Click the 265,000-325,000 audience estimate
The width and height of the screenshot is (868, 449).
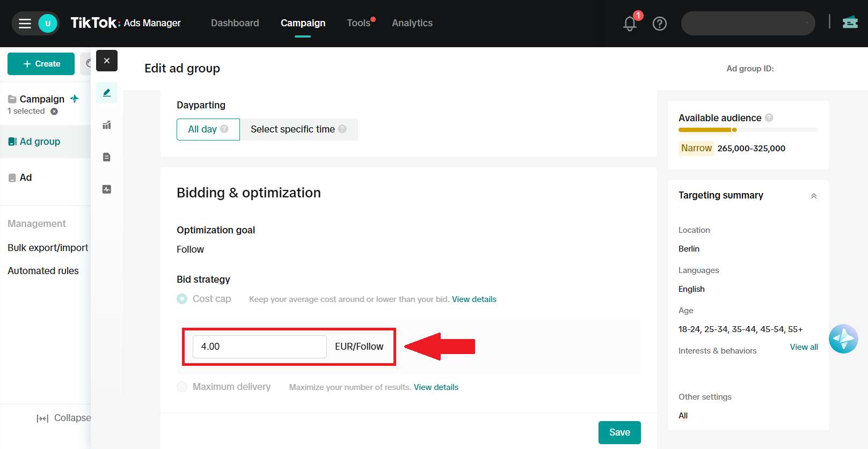(752, 149)
